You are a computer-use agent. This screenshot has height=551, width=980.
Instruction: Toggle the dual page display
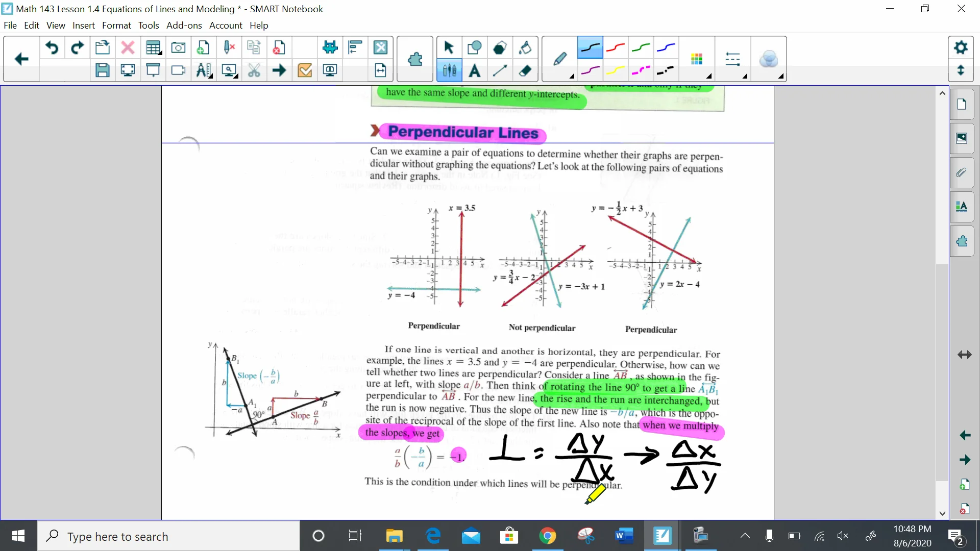pyautogui.click(x=330, y=70)
